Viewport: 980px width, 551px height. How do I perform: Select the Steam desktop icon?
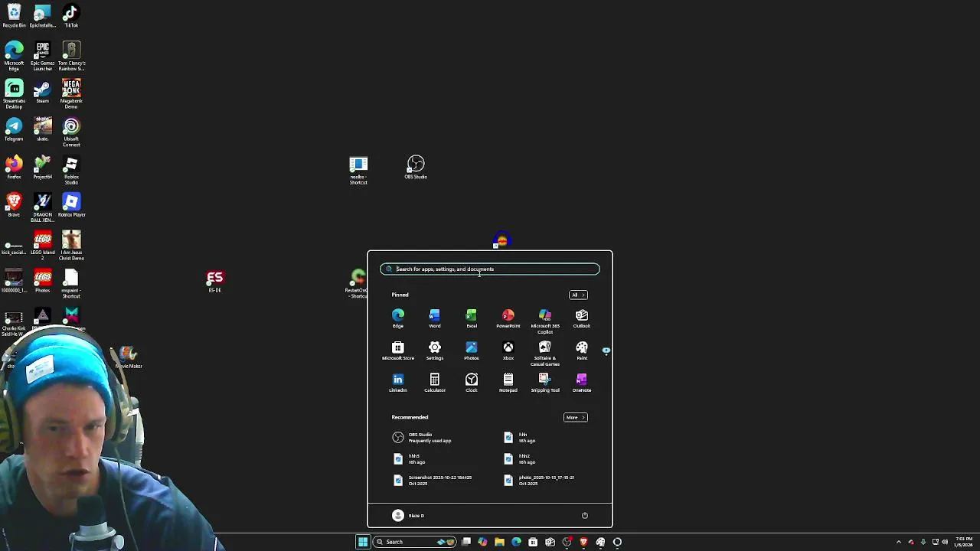pos(43,92)
